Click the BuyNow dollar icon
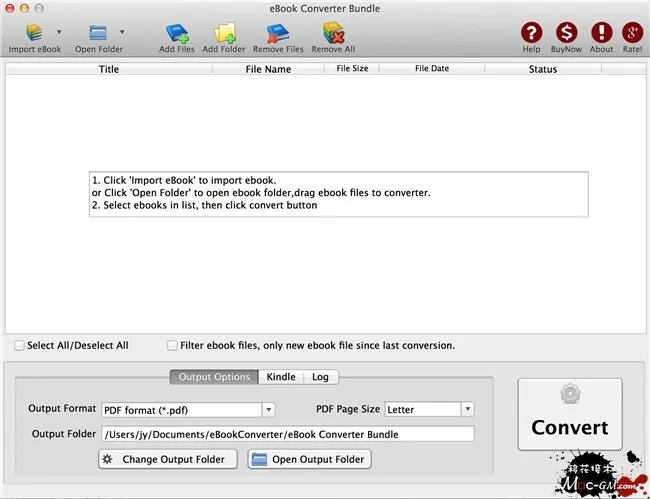This screenshot has width=650, height=499. [x=566, y=32]
